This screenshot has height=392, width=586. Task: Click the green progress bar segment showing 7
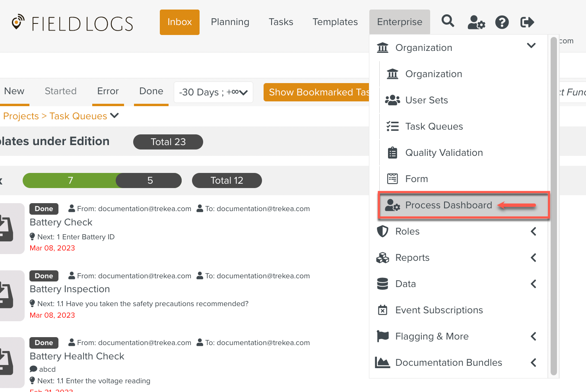(70, 180)
